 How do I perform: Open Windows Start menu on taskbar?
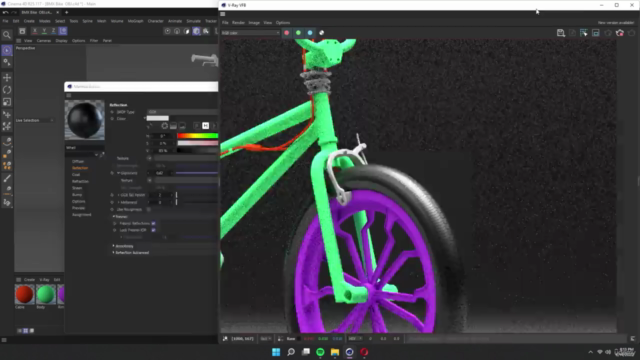pos(276,352)
